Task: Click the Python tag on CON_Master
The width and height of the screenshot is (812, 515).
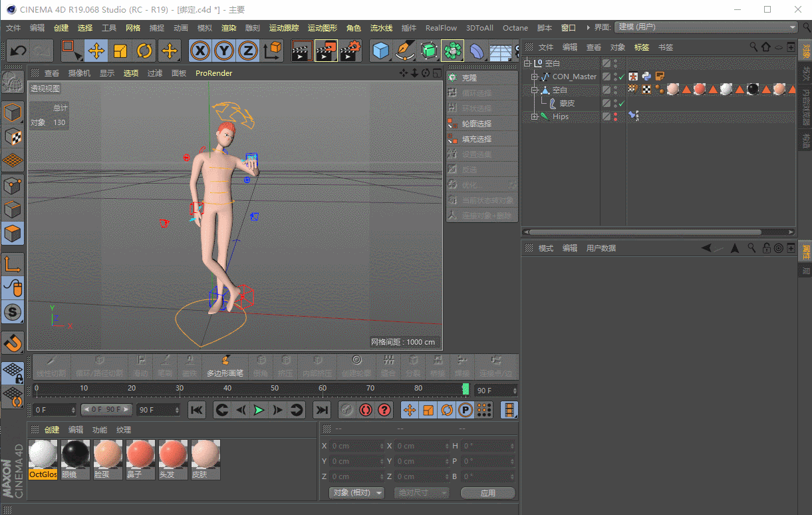Action: pos(646,77)
